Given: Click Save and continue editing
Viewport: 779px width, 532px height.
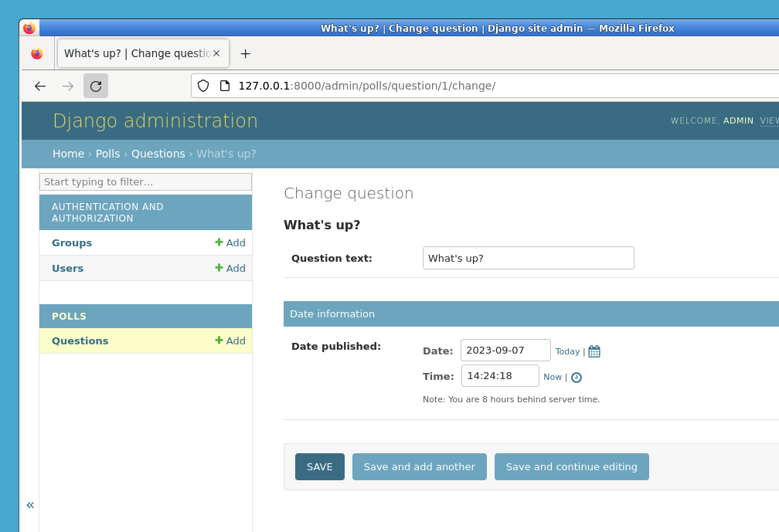Looking at the screenshot, I should pyautogui.click(x=572, y=466).
